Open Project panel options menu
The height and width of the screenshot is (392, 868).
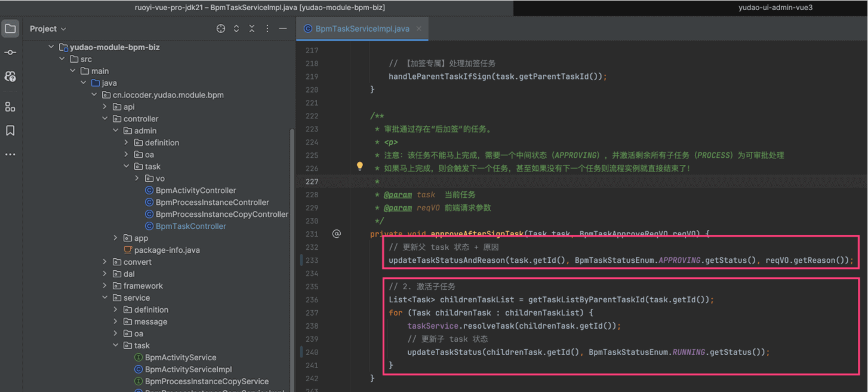point(267,29)
